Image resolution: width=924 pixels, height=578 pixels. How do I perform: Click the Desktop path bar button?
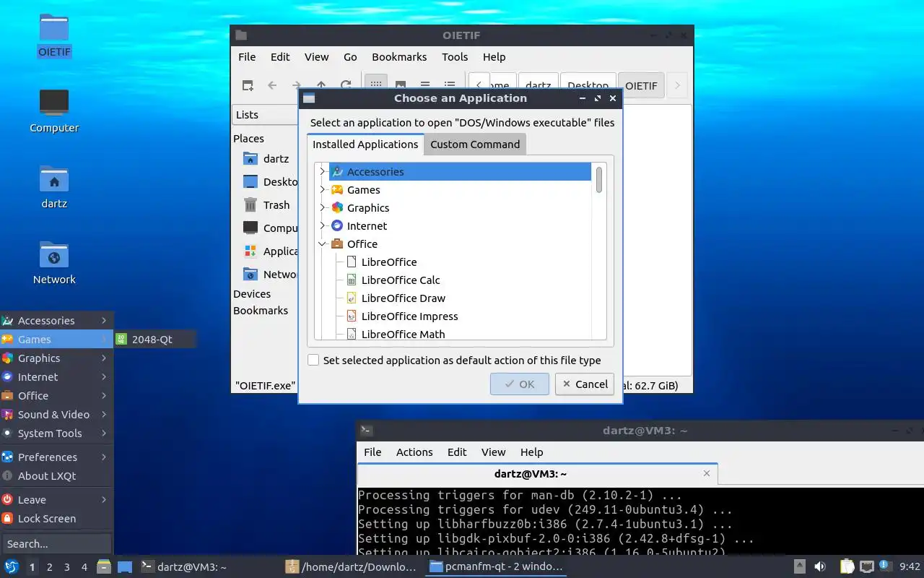coord(588,85)
